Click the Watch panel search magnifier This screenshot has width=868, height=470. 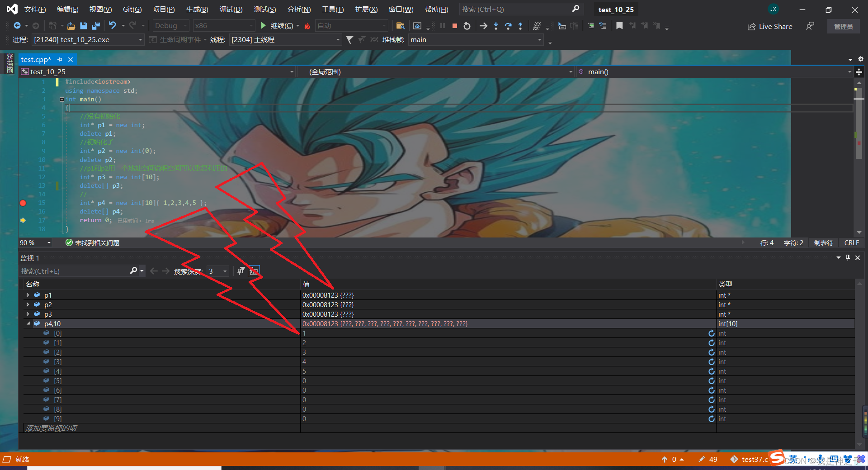(133, 271)
